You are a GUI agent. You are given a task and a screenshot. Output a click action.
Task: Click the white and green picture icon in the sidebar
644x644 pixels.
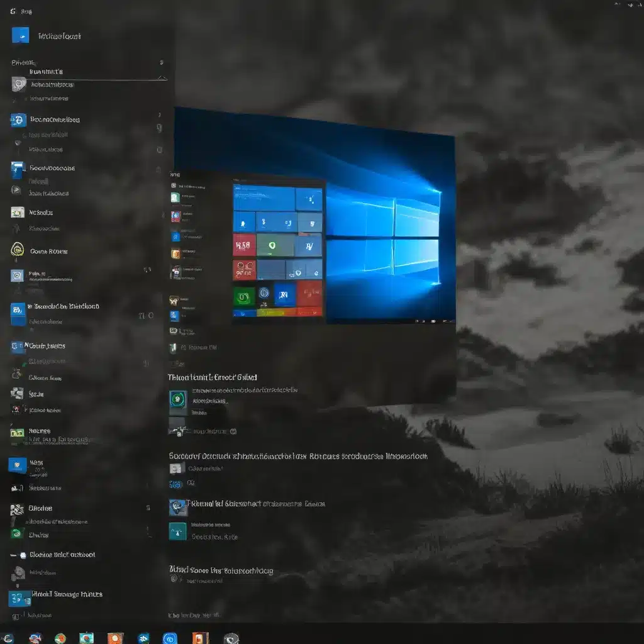pos(17,213)
